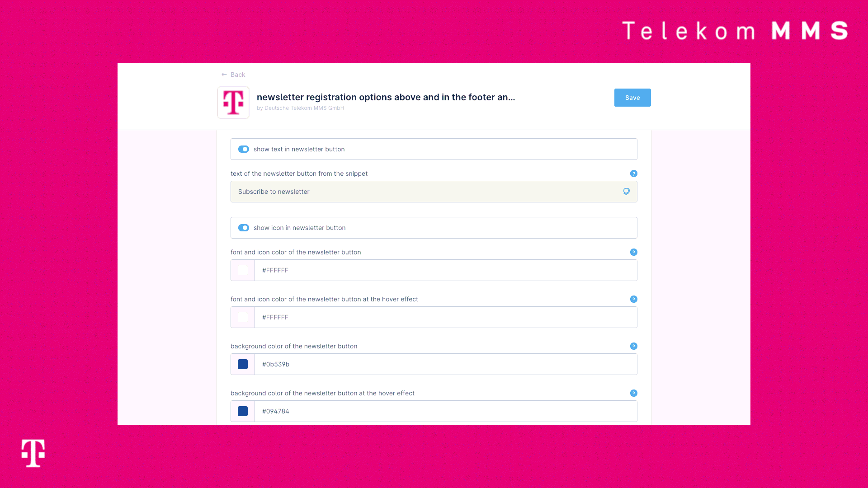Image resolution: width=868 pixels, height=488 pixels.
Task: Click the Save button
Action: [x=632, y=97]
